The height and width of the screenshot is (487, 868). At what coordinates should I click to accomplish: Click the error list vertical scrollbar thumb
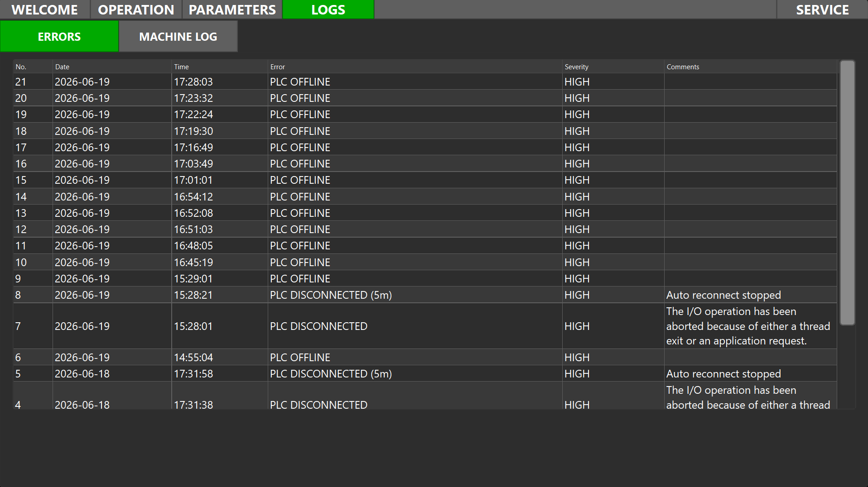click(847, 192)
